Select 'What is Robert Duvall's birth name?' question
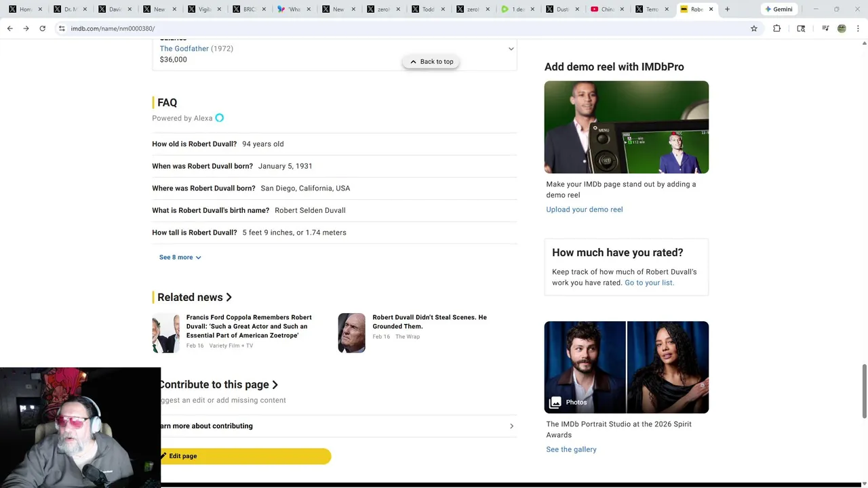 tap(211, 211)
